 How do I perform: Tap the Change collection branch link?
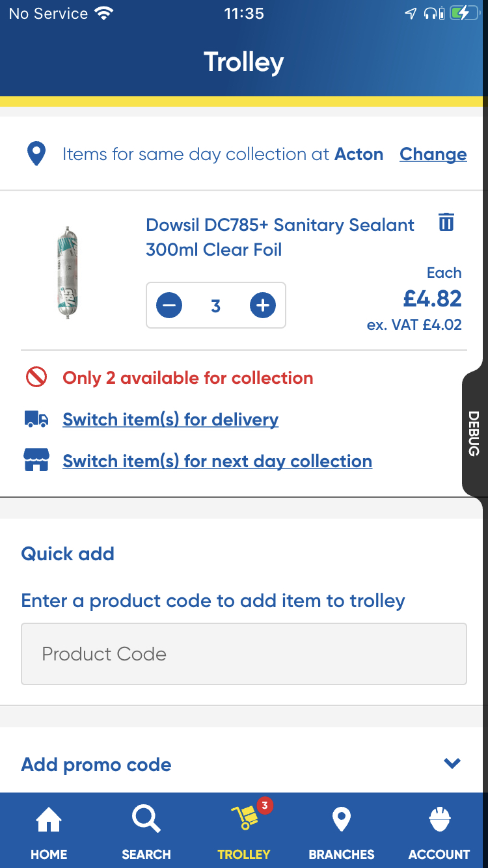pos(433,155)
